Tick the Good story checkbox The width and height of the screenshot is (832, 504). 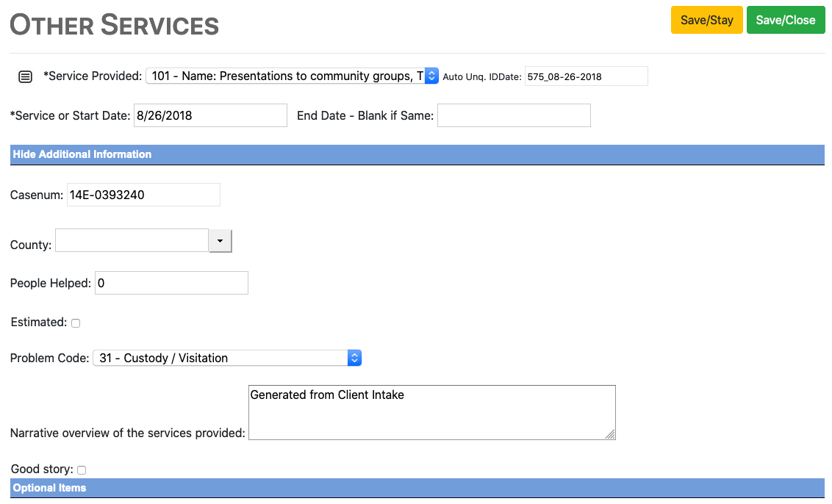pyautogui.click(x=82, y=470)
